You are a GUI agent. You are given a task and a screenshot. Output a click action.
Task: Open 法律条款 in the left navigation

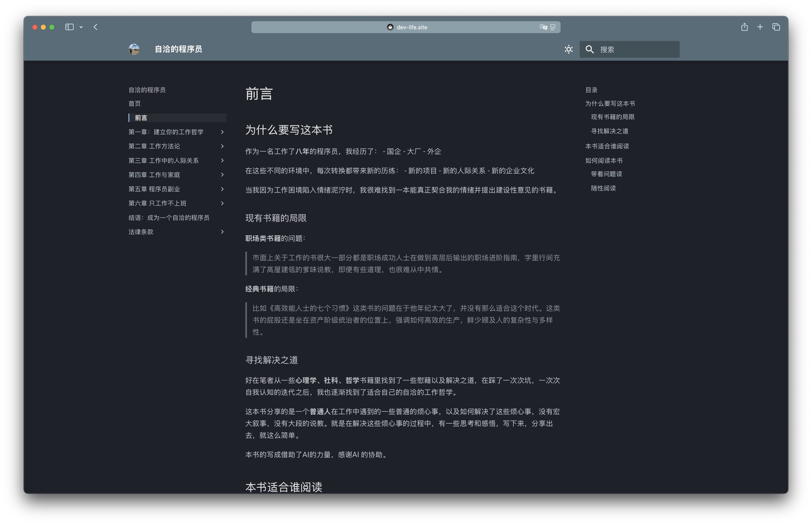(x=141, y=232)
